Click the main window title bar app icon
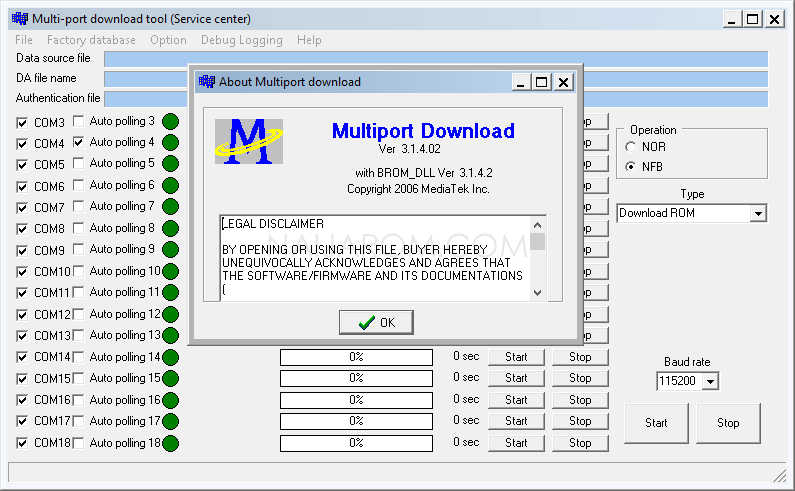This screenshot has height=491, width=795. [20, 19]
